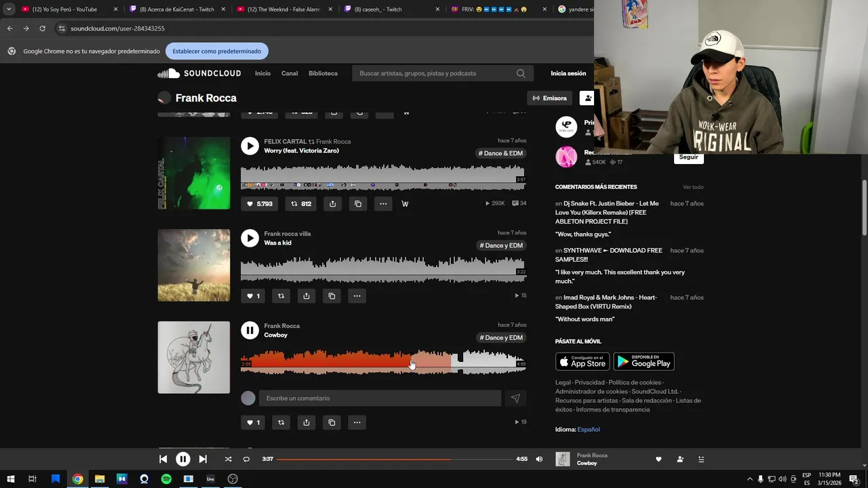This screenshot has height=488, width=868.
Task: Open the SoundCloud logo home link
Action: pyautogui.click(x=199, y=73)
